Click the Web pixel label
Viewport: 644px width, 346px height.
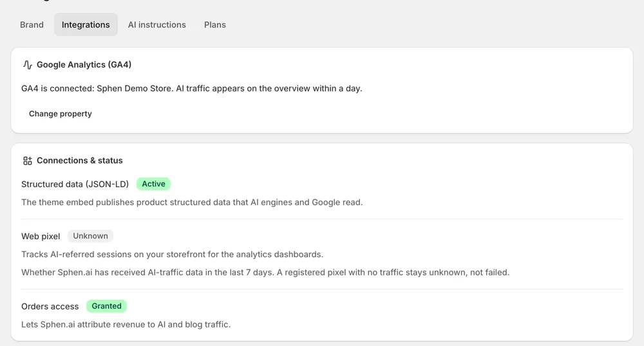click(x=41, y=237)
